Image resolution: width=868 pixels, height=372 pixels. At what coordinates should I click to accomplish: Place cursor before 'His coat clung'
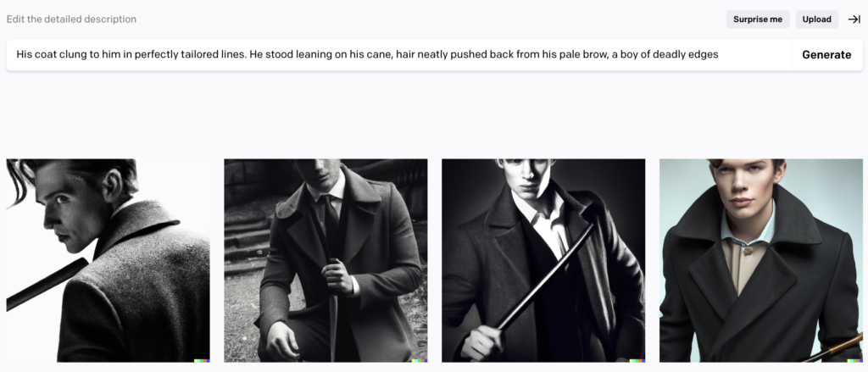pos(17,55)
